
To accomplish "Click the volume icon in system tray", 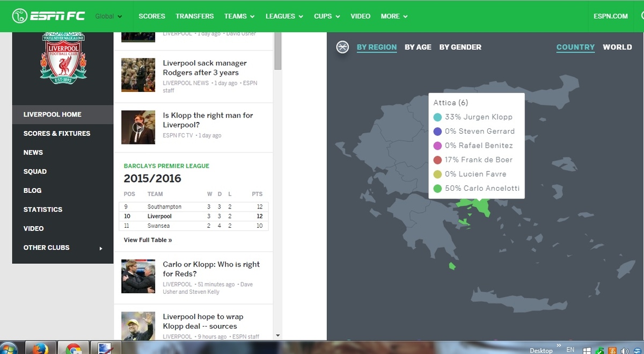I will tap(626, 350).
